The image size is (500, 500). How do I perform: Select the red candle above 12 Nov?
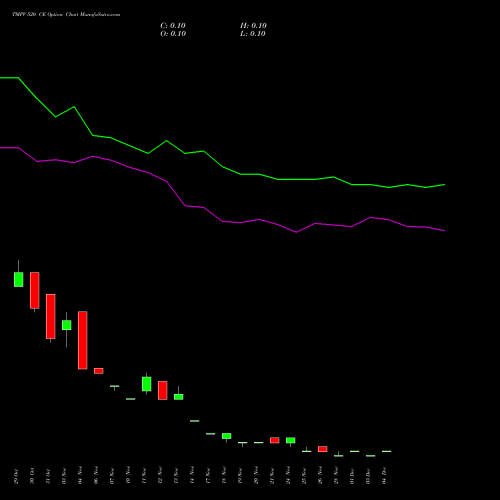(x=163, y=390)
